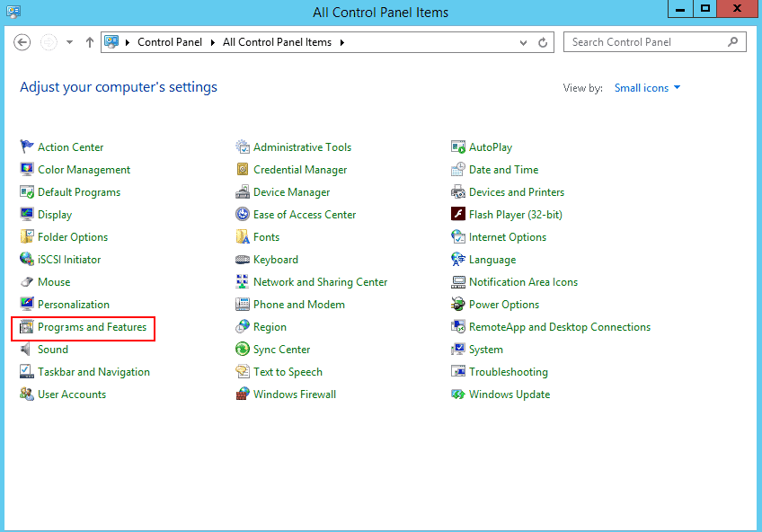Image resolution: width=762 pixels, height=532 pixels.
Task: Open Notification Area Icons link
Action: click(x=523, y=282)
